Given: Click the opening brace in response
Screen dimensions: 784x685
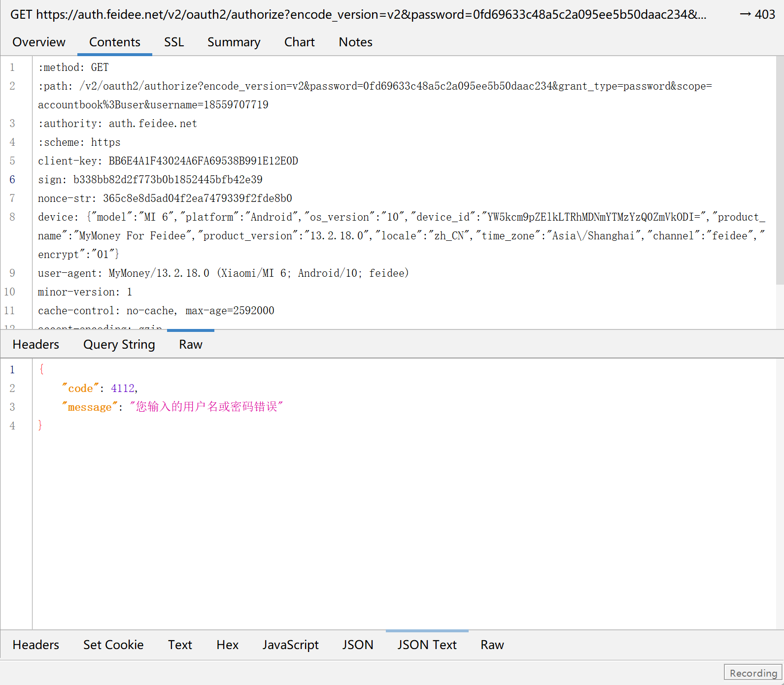Looking at the screenshot, I should pyautogui.click(x=41, y=369).
